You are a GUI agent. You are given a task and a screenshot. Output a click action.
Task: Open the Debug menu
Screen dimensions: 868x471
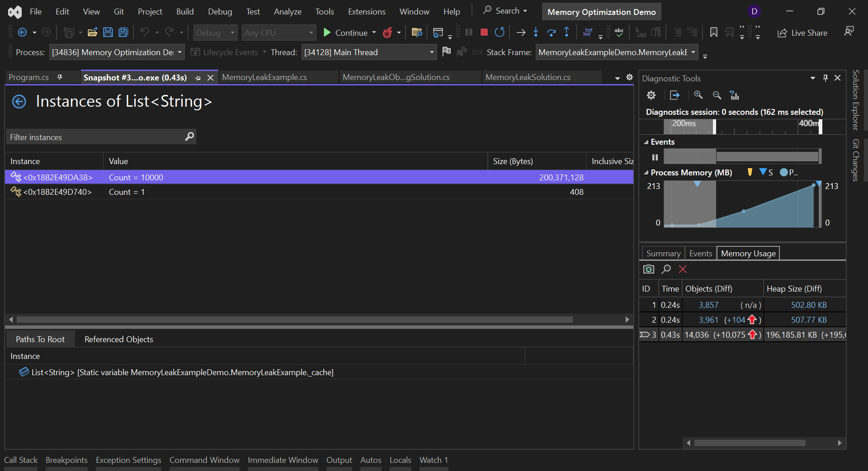[x=220, y=11]
